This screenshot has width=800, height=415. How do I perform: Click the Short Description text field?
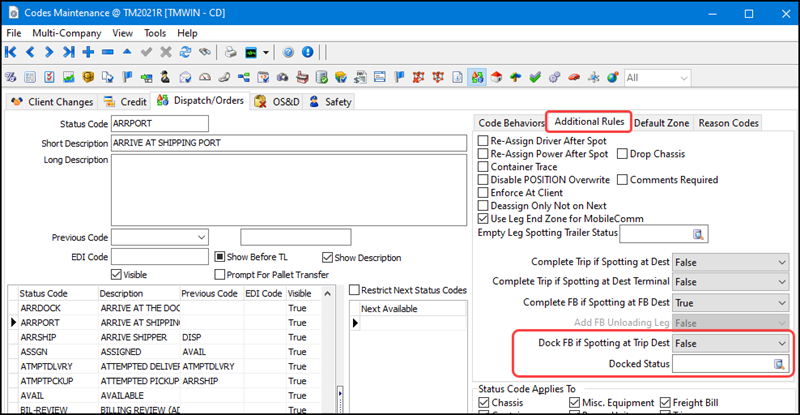pyautogui.click(x=290, y=144)
